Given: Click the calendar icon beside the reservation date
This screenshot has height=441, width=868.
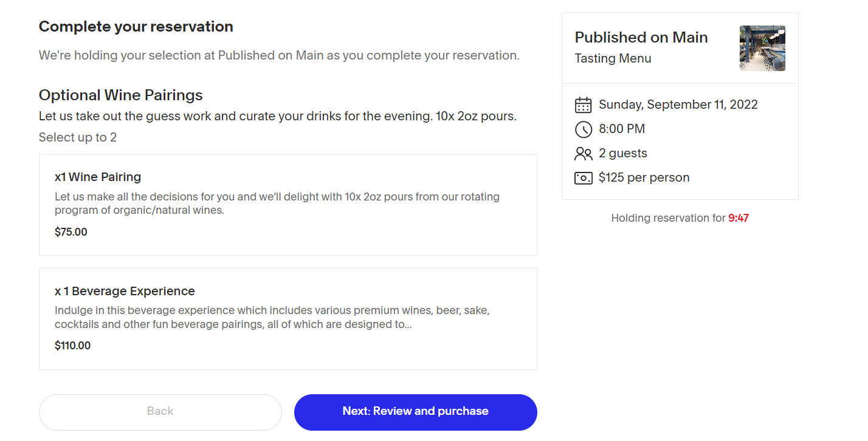Looking at the screenshot, I should coord(583,105).
